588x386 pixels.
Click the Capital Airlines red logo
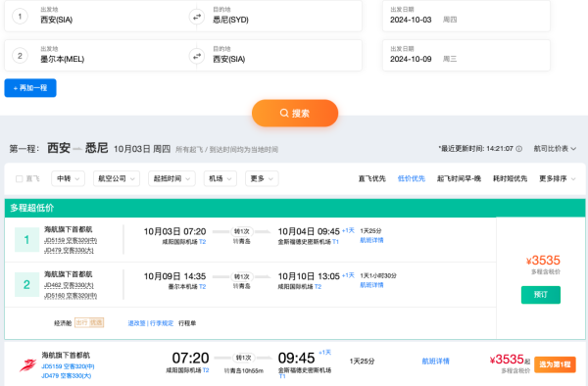27,364
